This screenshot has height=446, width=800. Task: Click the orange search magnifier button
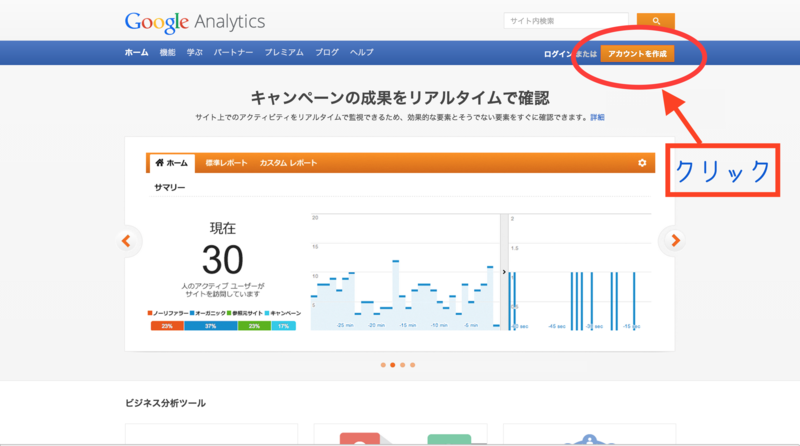[x=656, y=21]
